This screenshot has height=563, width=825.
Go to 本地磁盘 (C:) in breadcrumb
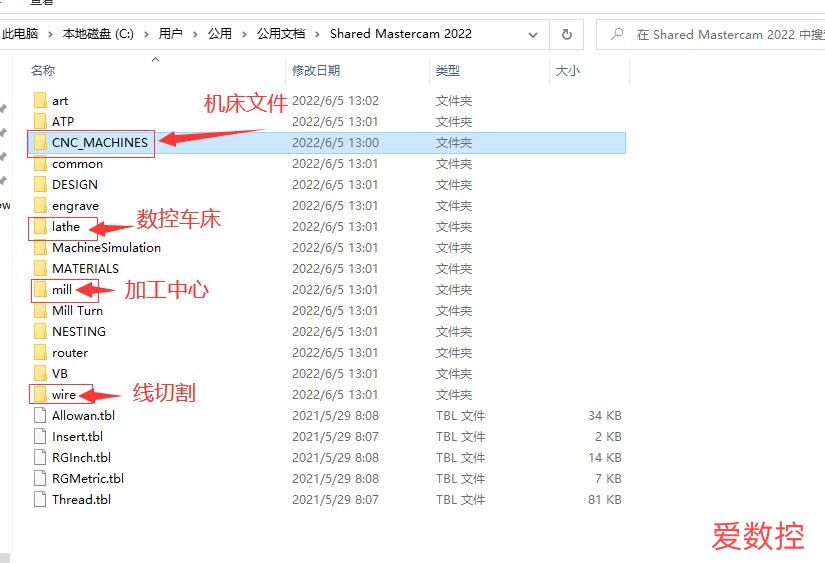pyautogui.click(x=98, y=34)
